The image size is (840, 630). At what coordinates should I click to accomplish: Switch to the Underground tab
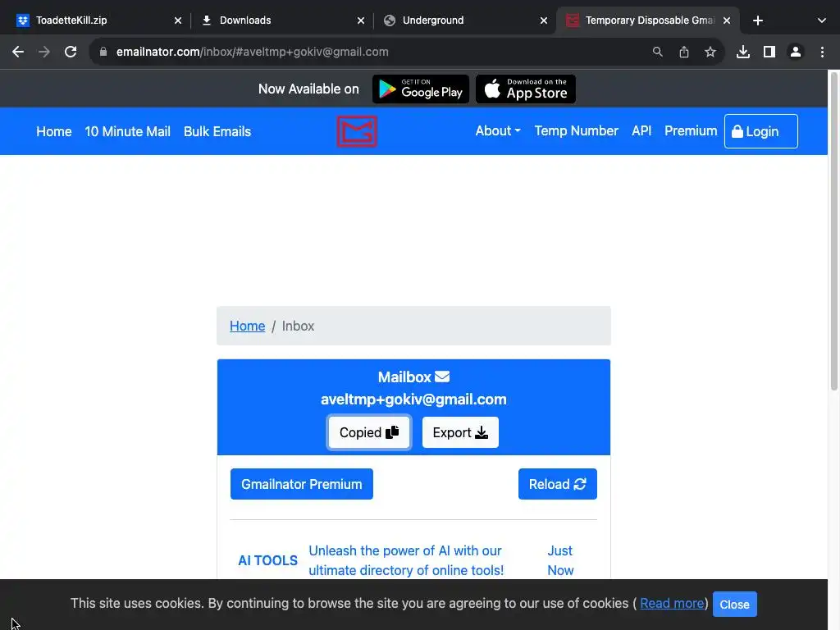point(464,21)
